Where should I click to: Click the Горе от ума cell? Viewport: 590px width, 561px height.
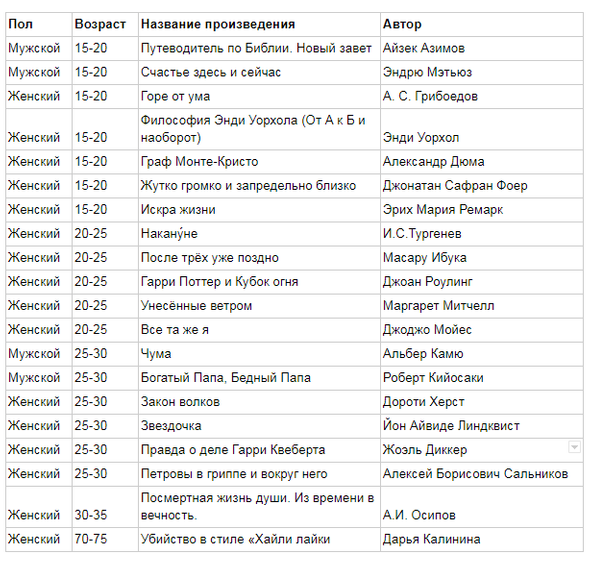pos(259,97)
